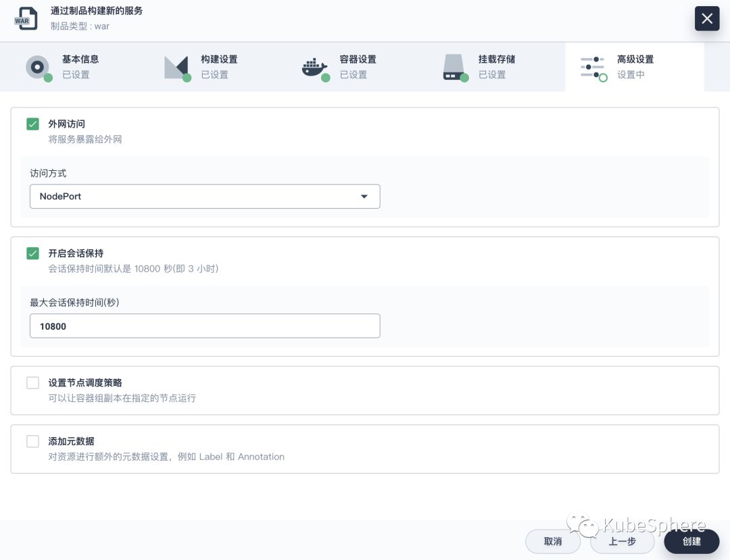Viewport: 730px width, 560px height.
Task: Enable the 添加元数据 checkbox
Action: click(x=32, y=441)
